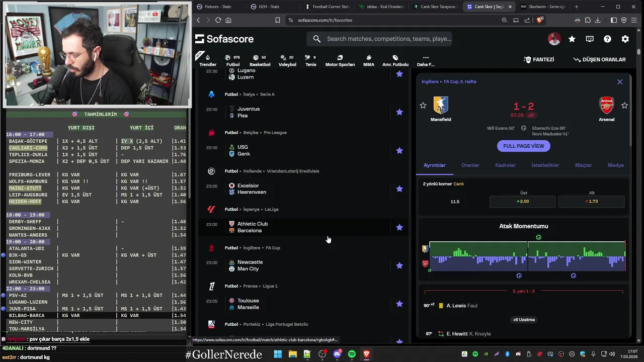Select the Motor Sporları category
Viewport: 644px width, 362px height.
340,60
